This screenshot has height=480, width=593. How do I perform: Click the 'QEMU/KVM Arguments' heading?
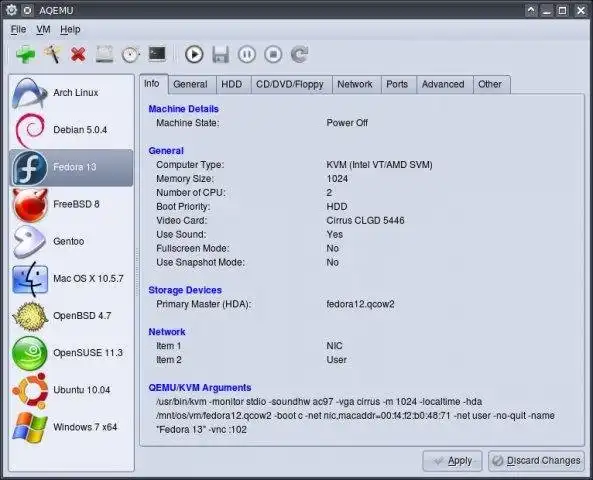[200, 388]
